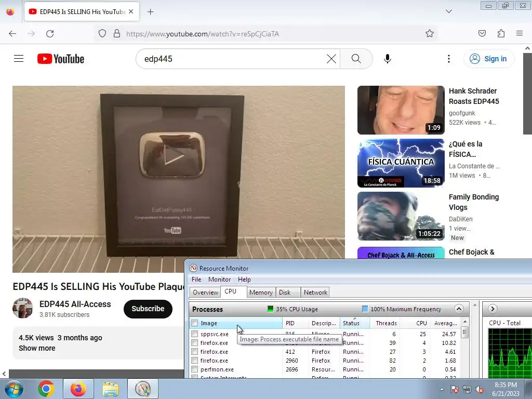Check the perfmon.exe process box
This screenshot has height=399, width=532.
tap(194, 369)
